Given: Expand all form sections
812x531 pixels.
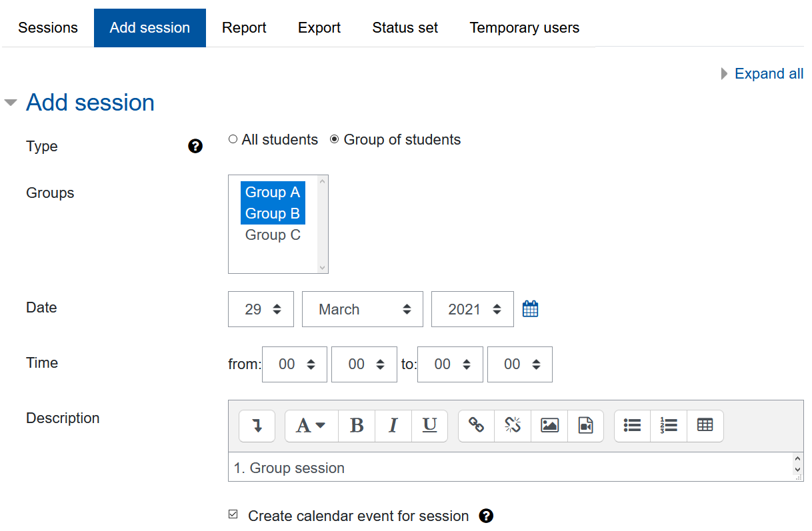Looking at the screenshot, I should pos(769,73).
